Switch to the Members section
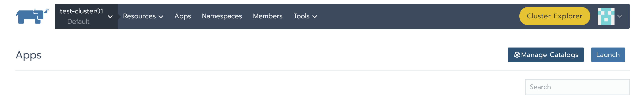 click(268, 16)
